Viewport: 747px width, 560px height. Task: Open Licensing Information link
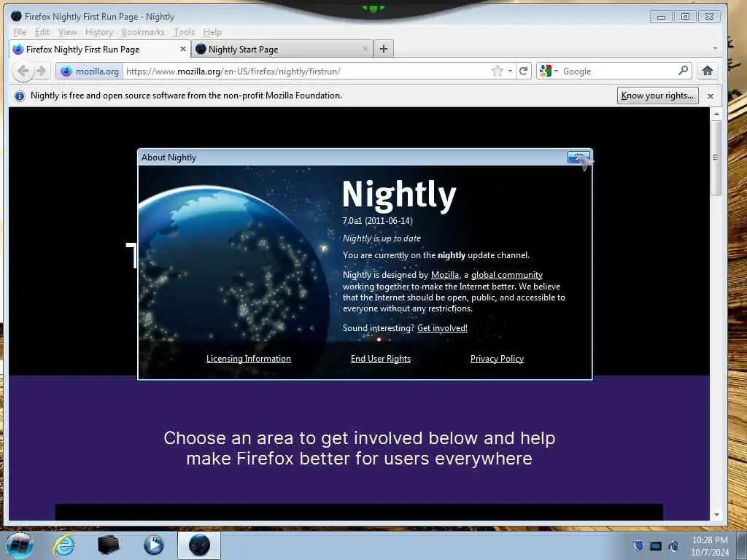point(249,359)
